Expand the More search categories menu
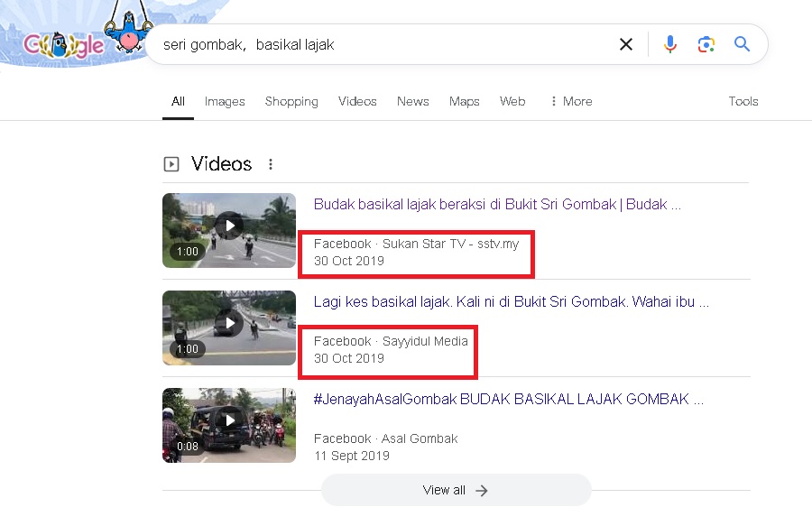This screenshot has width=812, height=526. (x=570, y=101)
